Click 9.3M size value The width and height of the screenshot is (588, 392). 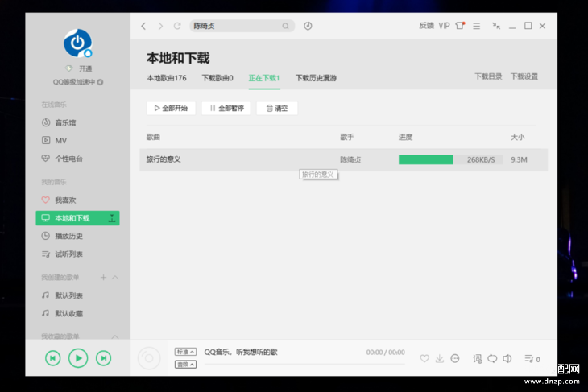[519, 159]
